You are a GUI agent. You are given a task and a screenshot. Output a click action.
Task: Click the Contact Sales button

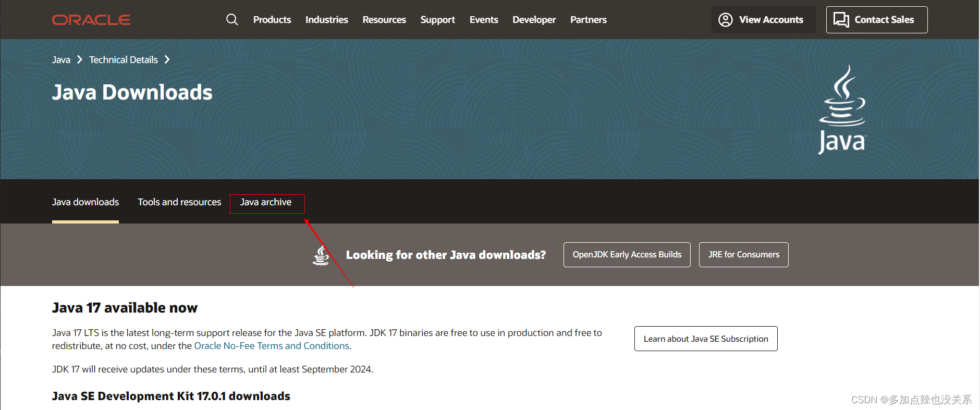(877, 20)
